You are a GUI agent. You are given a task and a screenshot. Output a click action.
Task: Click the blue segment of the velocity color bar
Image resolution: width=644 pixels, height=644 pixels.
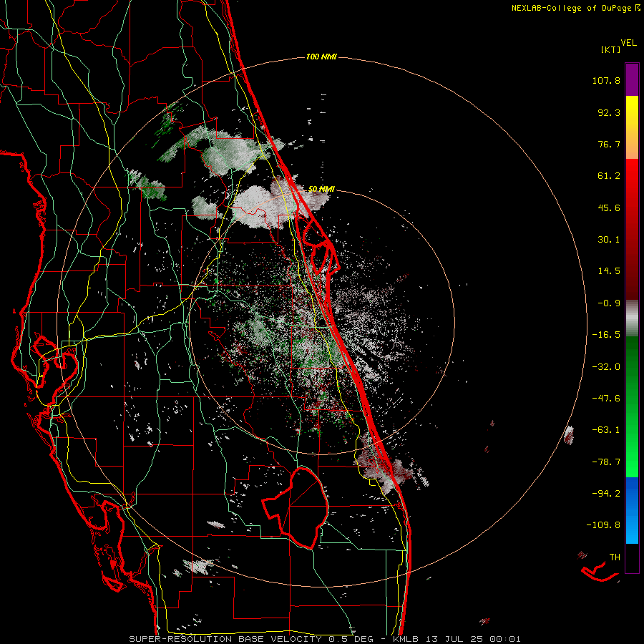tap(632, 510)
